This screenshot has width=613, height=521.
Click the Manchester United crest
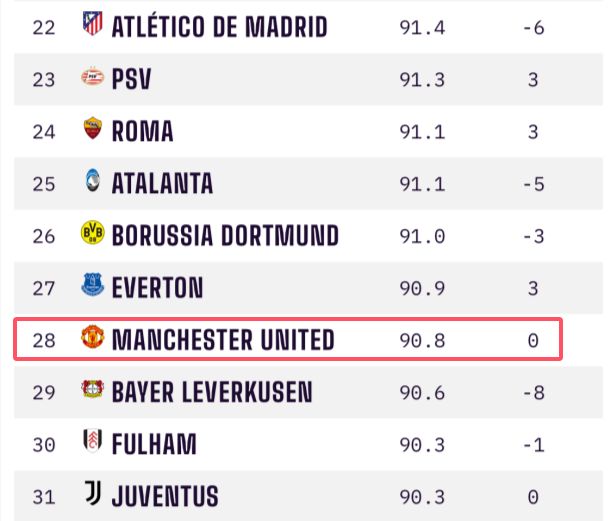point(93,337)
